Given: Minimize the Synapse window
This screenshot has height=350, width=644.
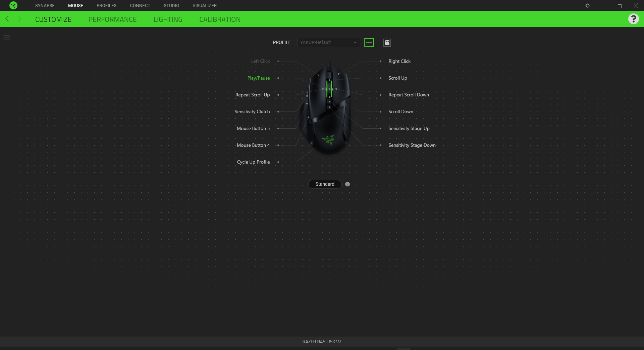Looking at the screenshot, I should pyautogui.click(x=604, y=6).
